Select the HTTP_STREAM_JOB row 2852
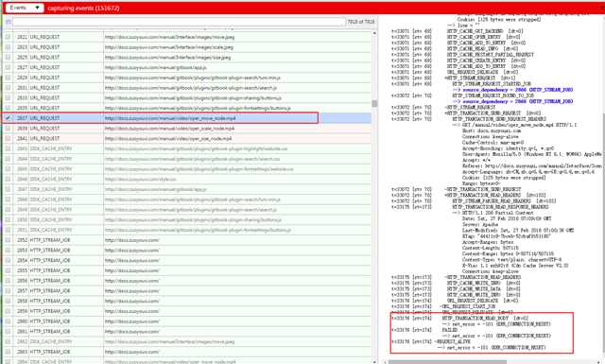This screenshot has height=364, width=605. click(187, 240)
